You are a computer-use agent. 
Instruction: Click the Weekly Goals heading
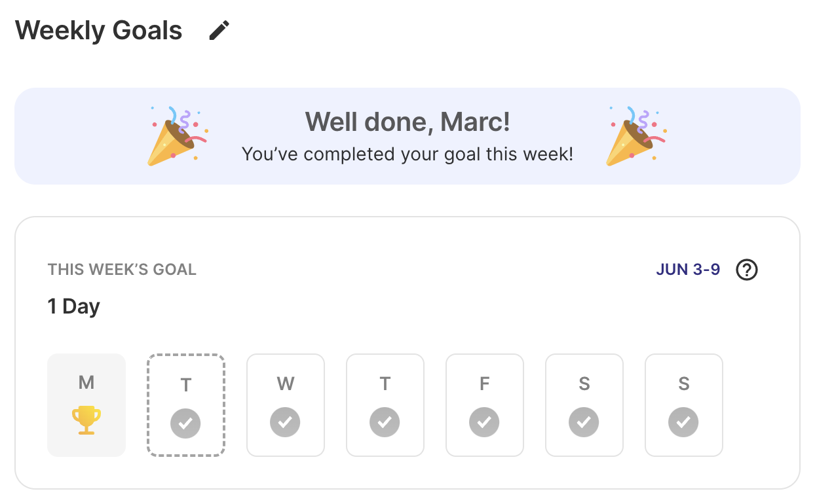[x=99, y=30]
